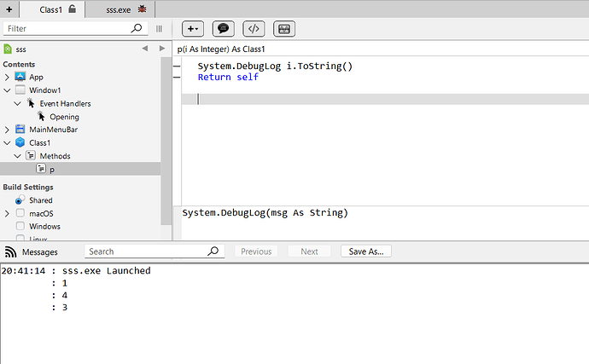
Task: Click the code brackets toolbar icon
Action: coord(254,29)
